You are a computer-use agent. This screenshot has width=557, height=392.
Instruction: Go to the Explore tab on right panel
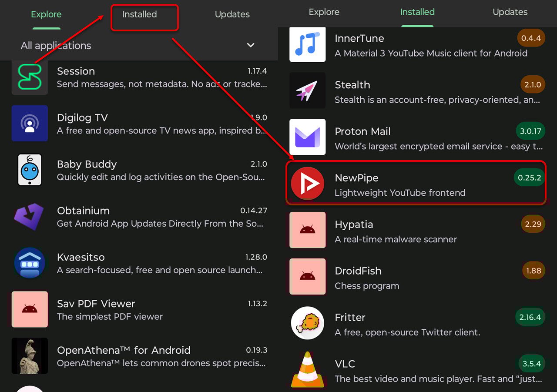324,12
